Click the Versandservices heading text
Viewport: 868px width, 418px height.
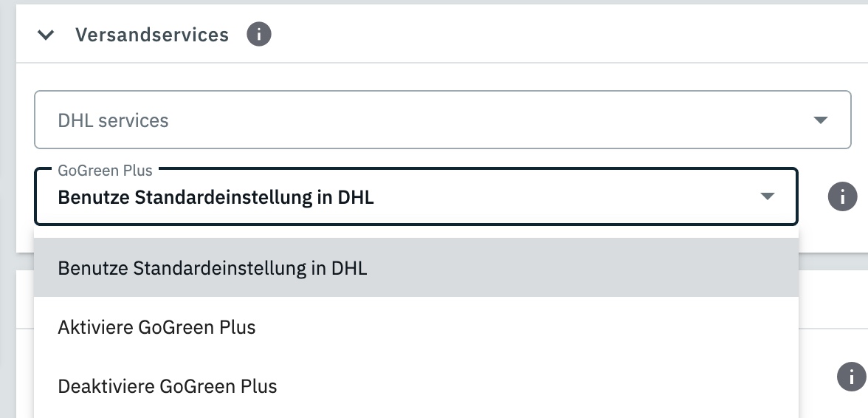point(152,35)
